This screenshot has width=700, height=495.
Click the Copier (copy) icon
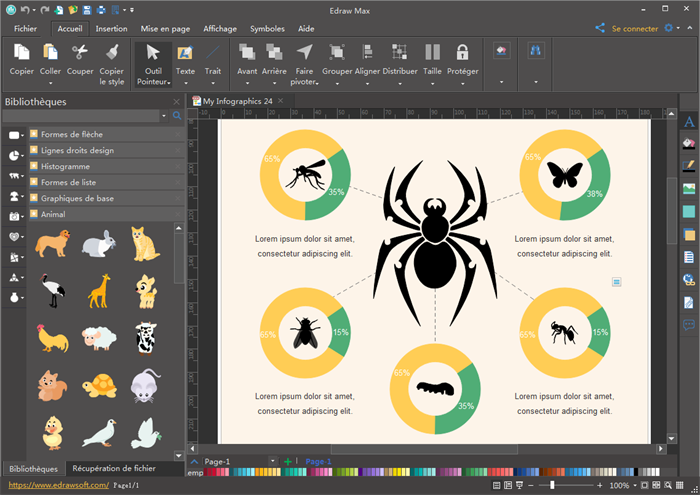click(x=21, y=52)
